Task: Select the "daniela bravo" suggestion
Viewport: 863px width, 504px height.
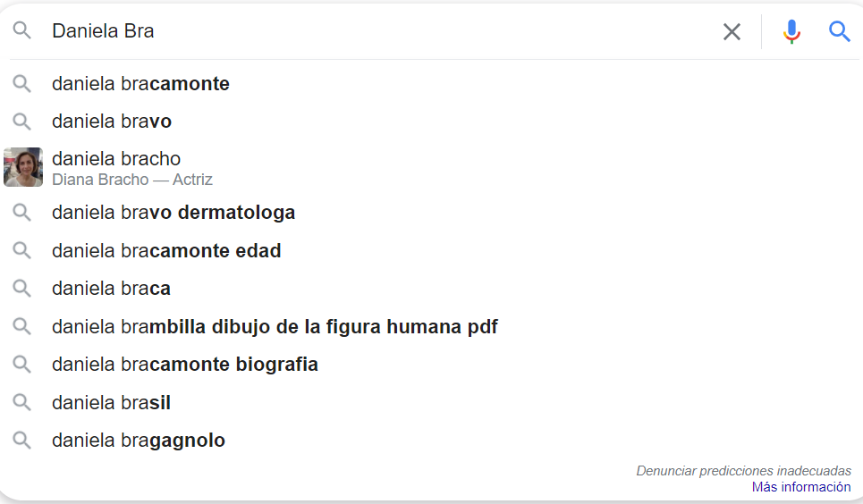Action: (x=112, y=122)
